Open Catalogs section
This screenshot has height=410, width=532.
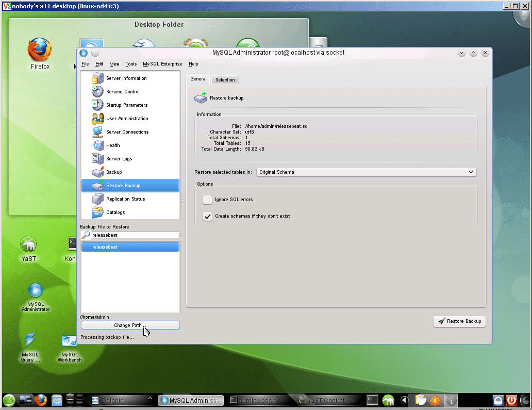[130, 212]
